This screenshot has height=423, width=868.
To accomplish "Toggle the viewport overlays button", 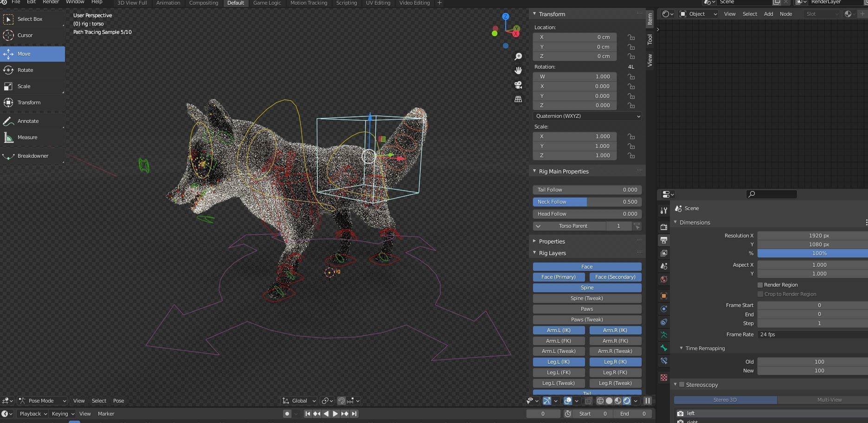I will (x=567, y=401).
